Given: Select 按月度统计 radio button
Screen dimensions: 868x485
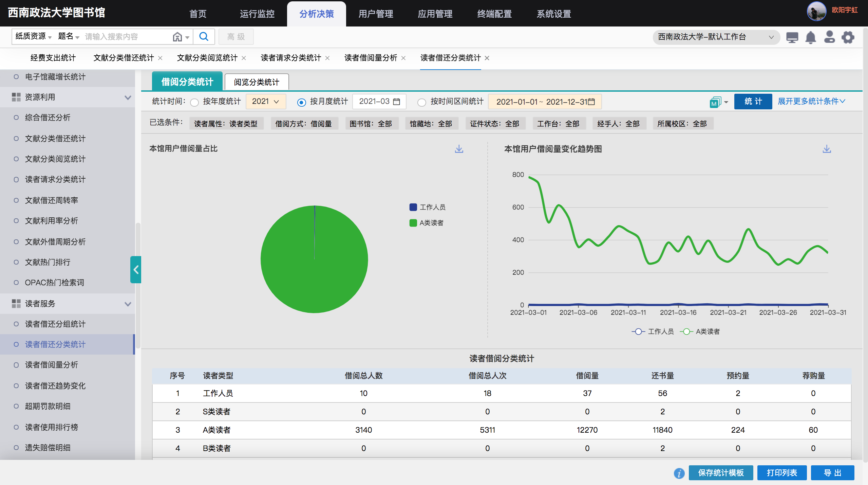Looking at the screenshot, I should pos(301,102).
